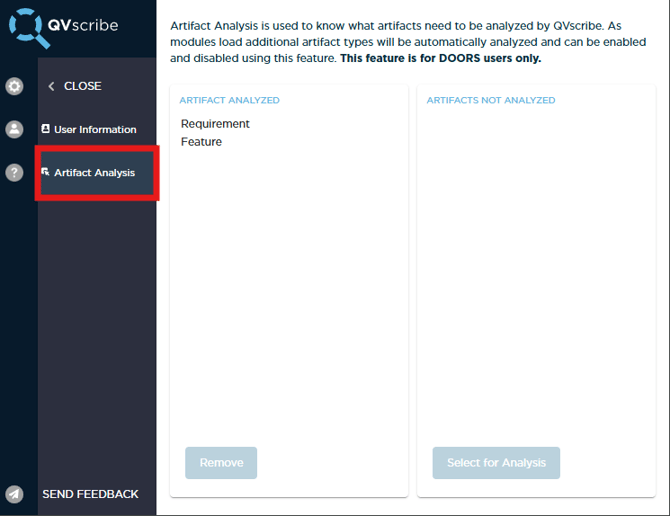Click the ARTIFACTS NOT ANALYZED column header

490,101
